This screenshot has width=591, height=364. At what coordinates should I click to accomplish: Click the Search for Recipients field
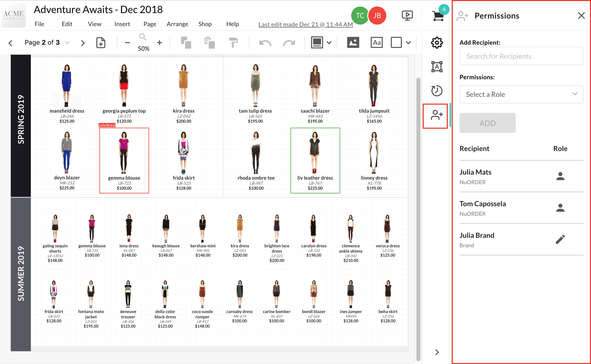[x=521, y=56]
